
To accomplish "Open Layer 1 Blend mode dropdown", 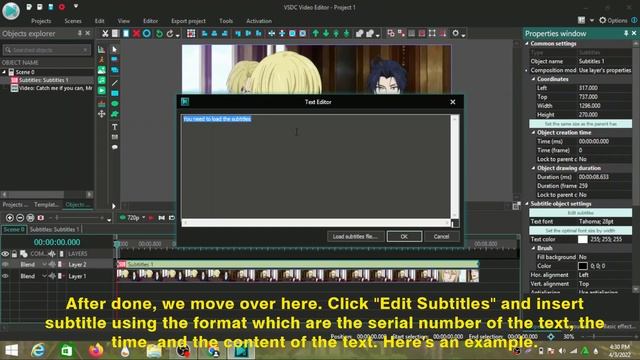I will click(x=44, y=276).
